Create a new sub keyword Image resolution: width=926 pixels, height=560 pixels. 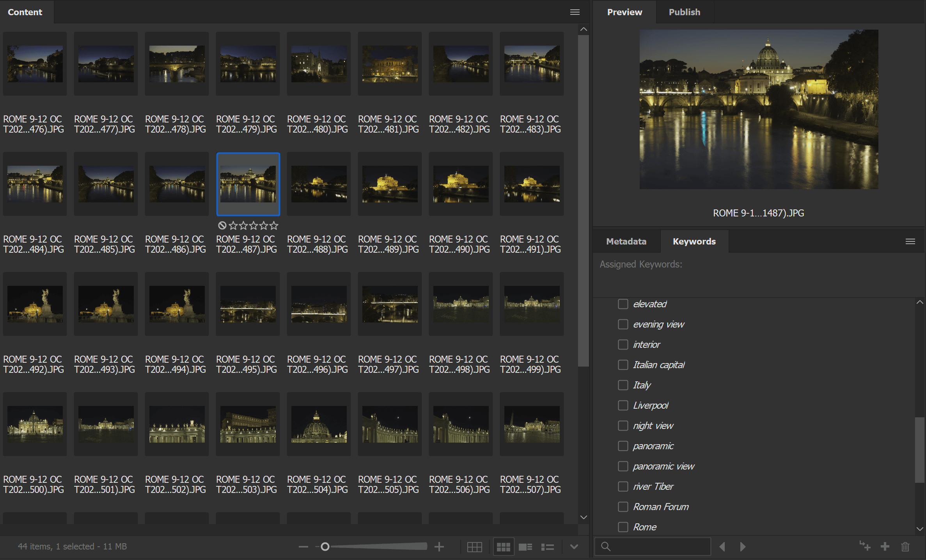click(x=864, y=546)
